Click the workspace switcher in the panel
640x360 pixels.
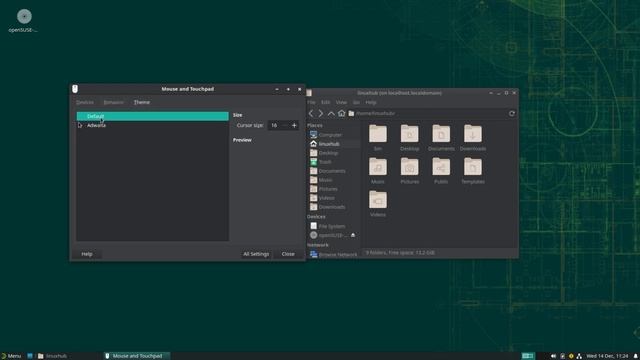(528, 356)
